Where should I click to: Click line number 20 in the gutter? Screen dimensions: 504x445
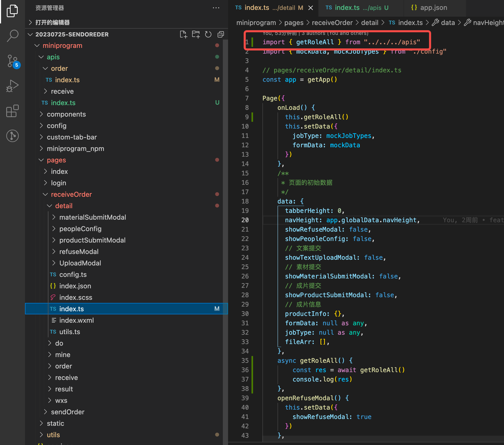(245, 220)
